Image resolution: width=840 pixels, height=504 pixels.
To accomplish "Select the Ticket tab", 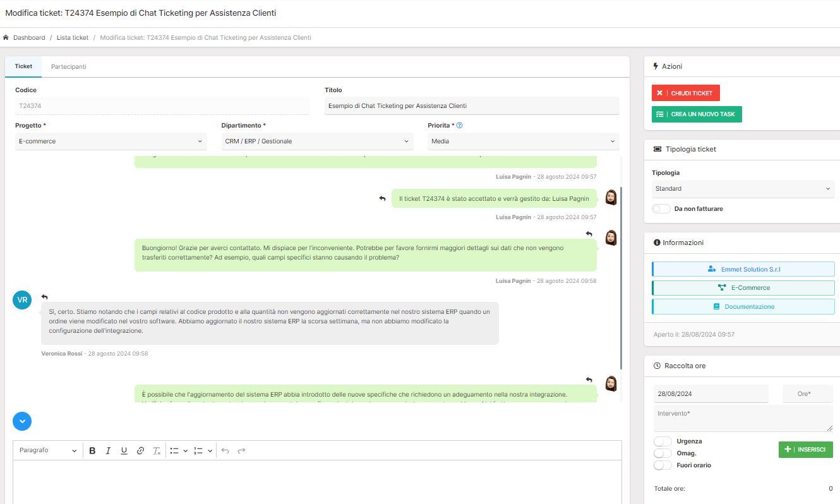I will 23,66.
